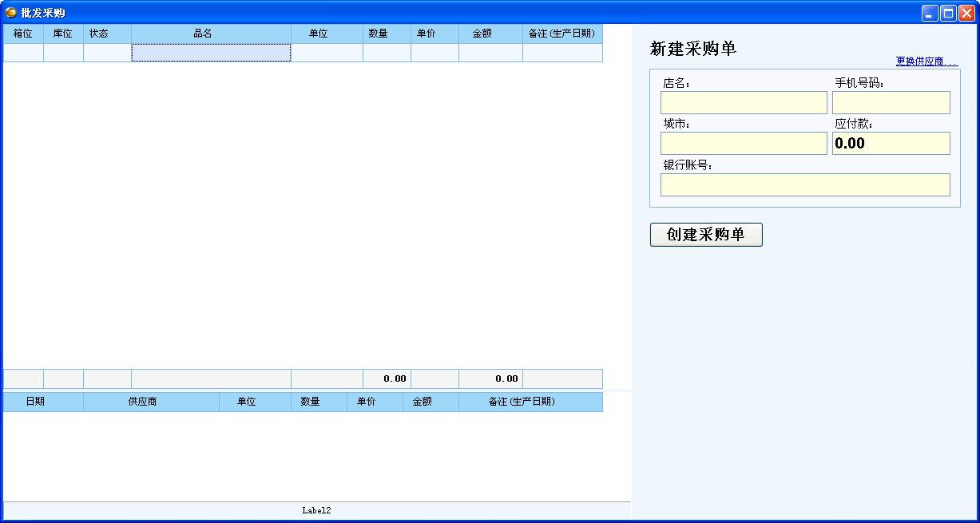Click the Label2 status bar text
This screenshot has height=523, width=980.
(316, 510)
